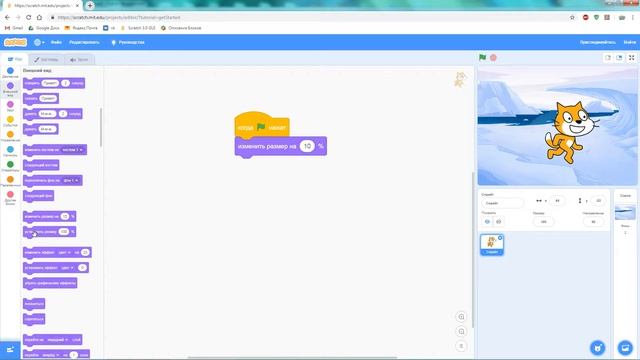Click the sprite name field
Viewport: 640px width, 360px height.
502,203
